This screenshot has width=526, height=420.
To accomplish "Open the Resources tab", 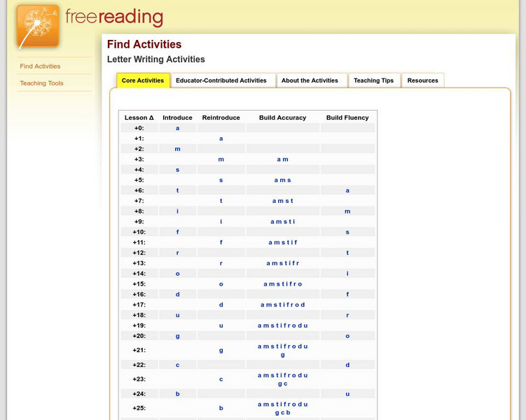I will click(422, 80).
